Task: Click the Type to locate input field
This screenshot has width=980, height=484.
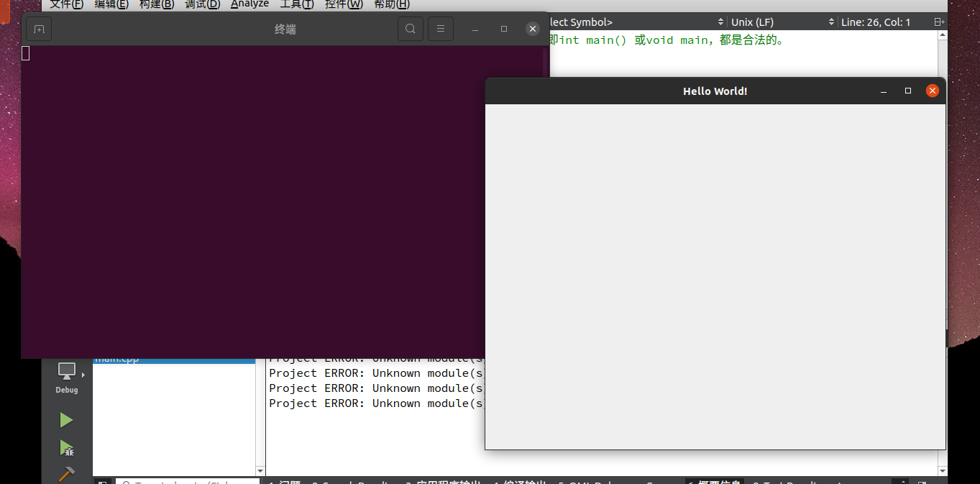Action: pos(187,480)
